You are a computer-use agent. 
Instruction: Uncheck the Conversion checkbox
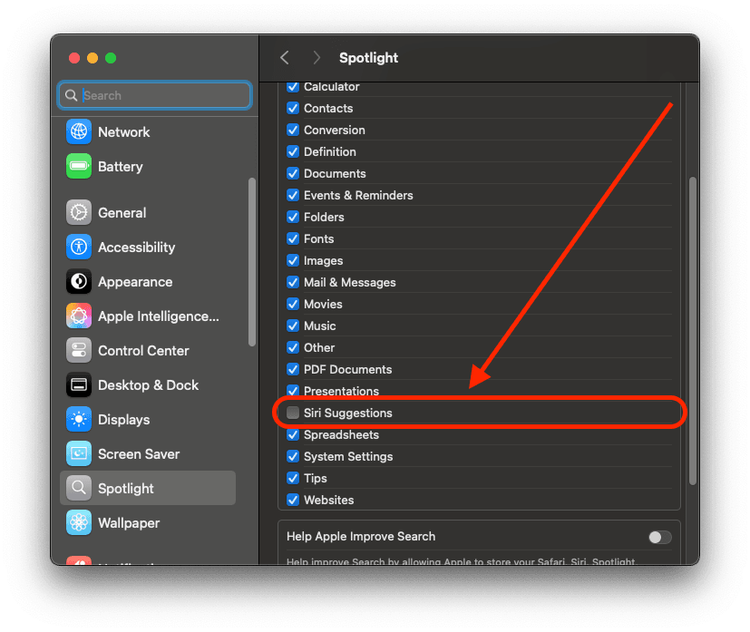[x=293, y=130]
